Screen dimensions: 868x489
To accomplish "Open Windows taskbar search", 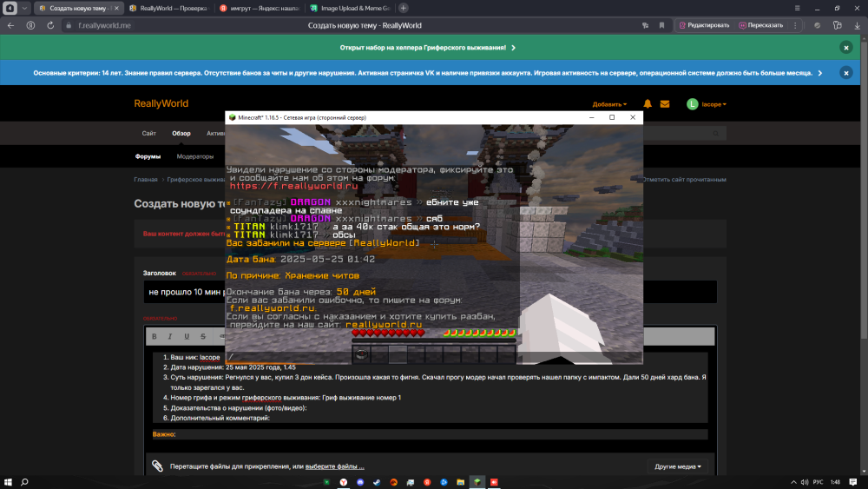I will 24,482.
